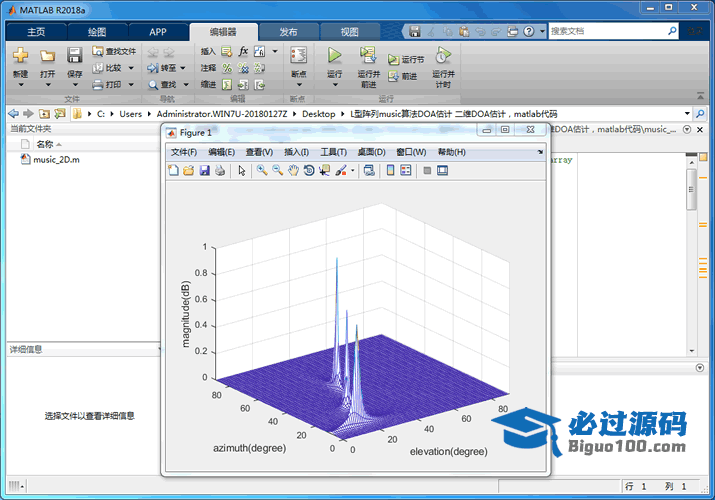Open Figure 1 File (文件) menu

click(184, 152)
